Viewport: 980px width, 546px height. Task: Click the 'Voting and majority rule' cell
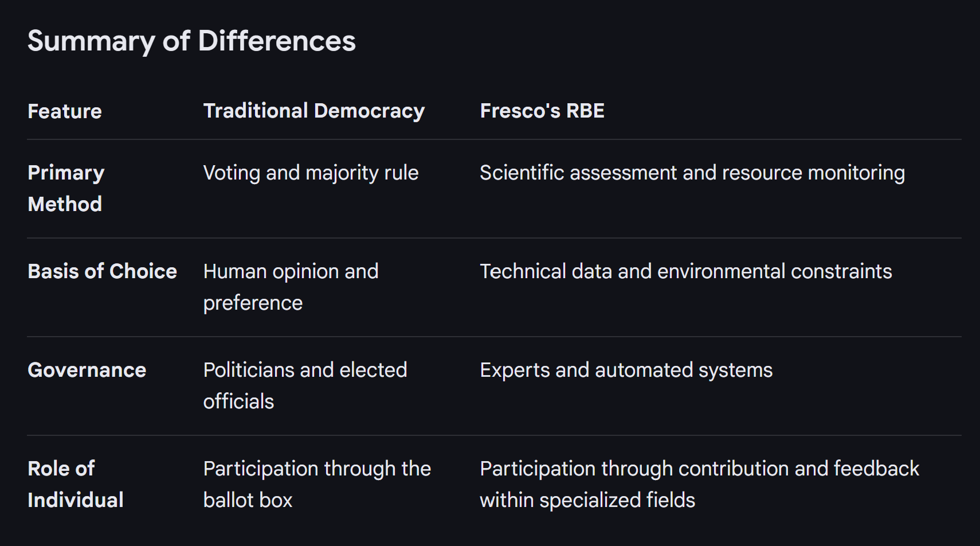(x=311, y=173)
